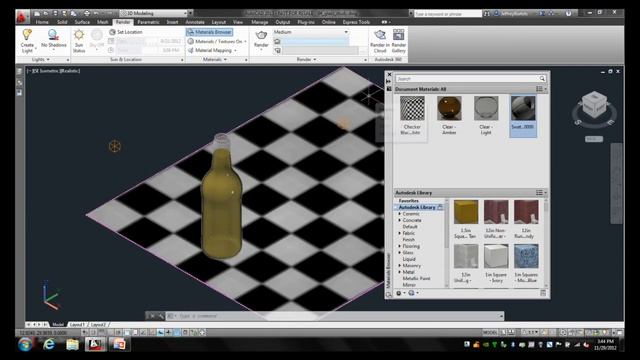Expand the Flooring category arrow
Image resolution: width=640 pixels, height=360 pixels.
point(400,246)
